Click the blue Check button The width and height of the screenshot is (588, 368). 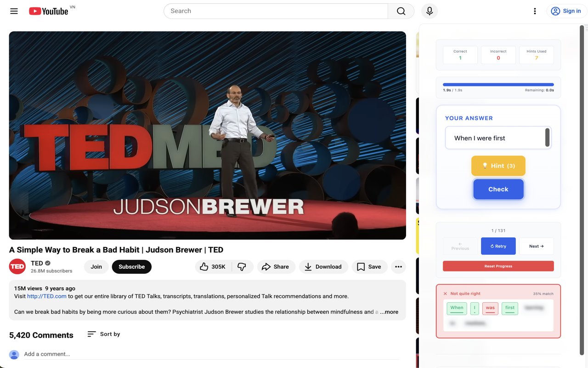498,189
